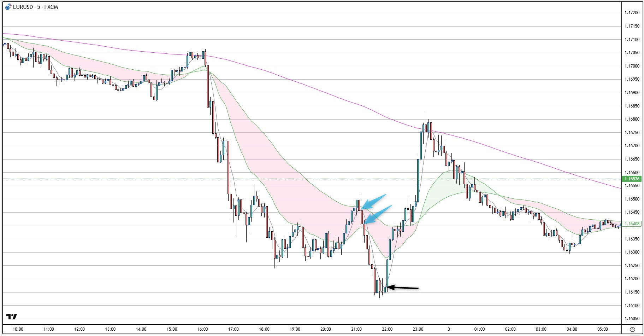Viewport: 644px width, 336px height.
Task: Click the date marker 3 on time axis
Action: pyautogui.click(x=449, y=329)
